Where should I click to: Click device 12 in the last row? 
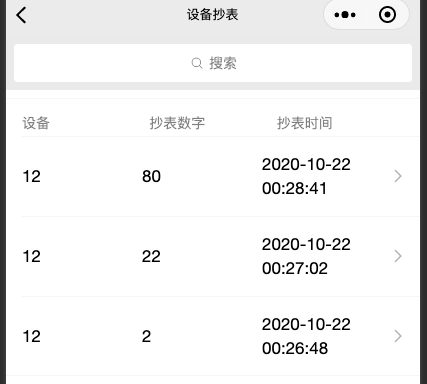point(32,336)
